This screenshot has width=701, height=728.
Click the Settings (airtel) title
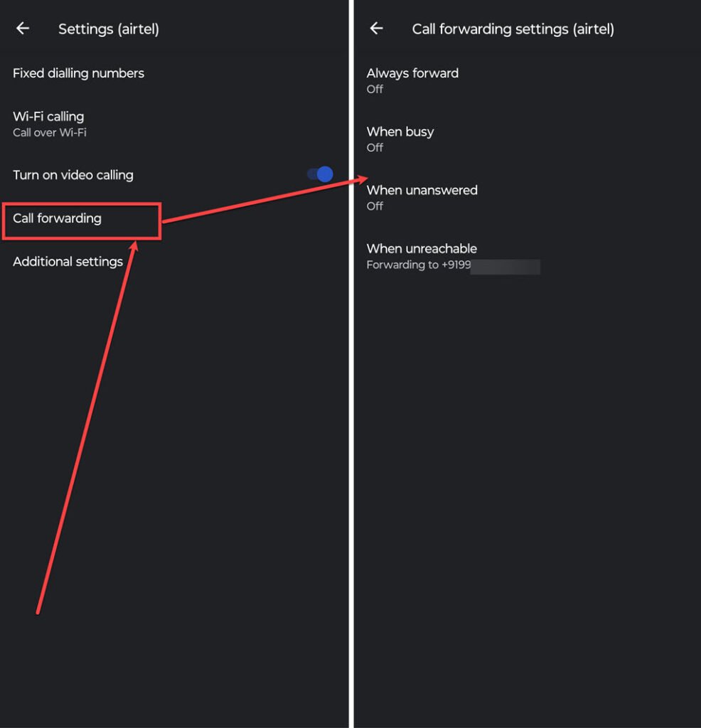tap(109, 29)
